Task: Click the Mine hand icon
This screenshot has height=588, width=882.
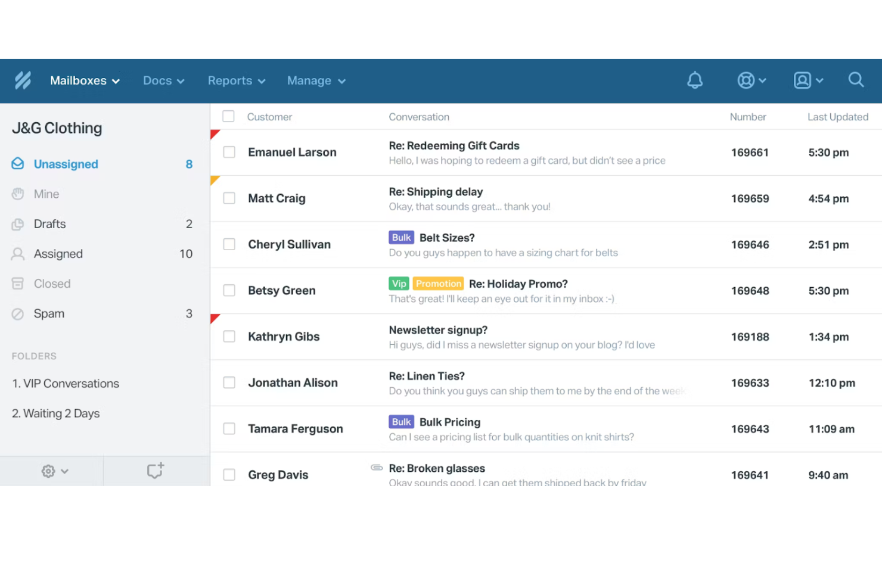Action: tap(18, 194)
